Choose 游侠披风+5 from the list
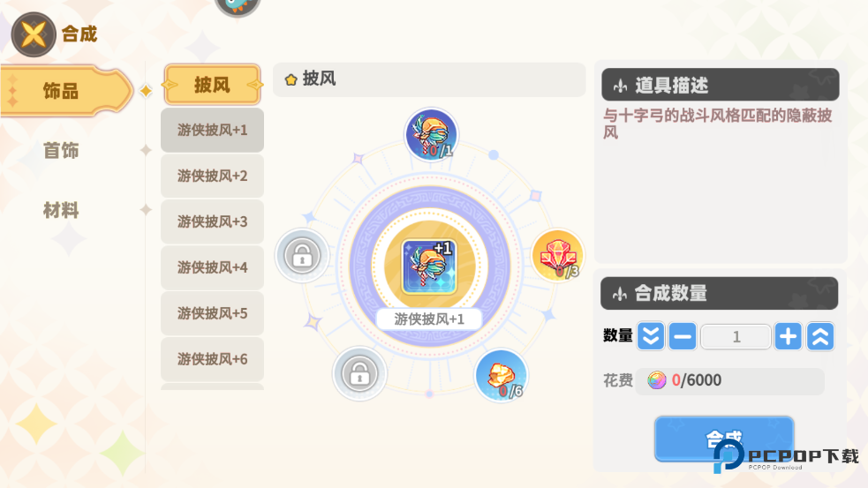 click(x=212, y=313)
